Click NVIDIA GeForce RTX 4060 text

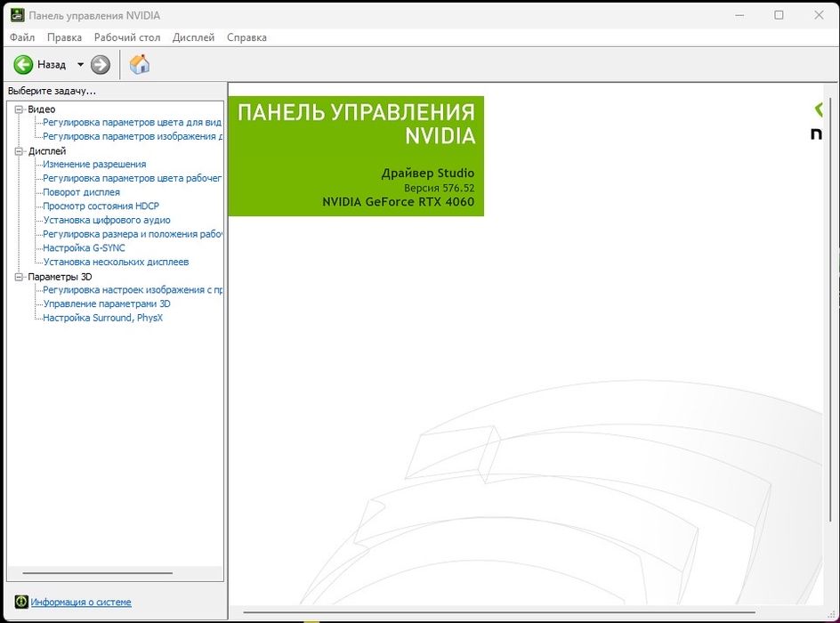tap(398, 202)
